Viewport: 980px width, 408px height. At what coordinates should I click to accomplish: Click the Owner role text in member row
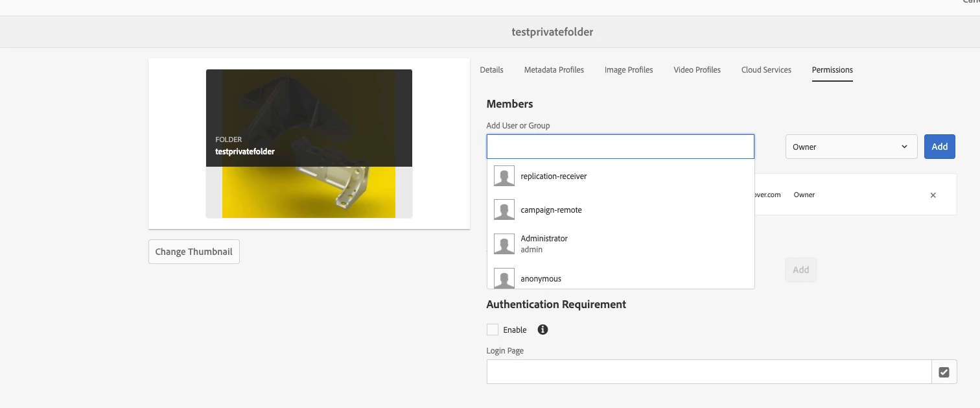804,195
